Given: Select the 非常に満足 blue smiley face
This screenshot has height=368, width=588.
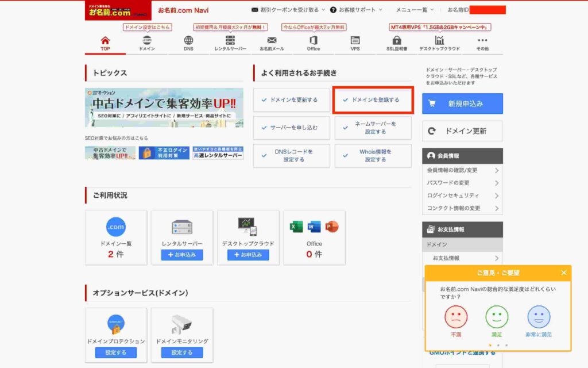Looking at the screenshot, I should click(x=539, y=317).
